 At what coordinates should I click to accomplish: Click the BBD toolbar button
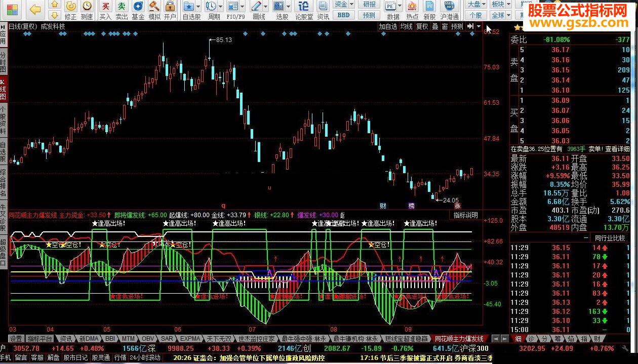344,15
